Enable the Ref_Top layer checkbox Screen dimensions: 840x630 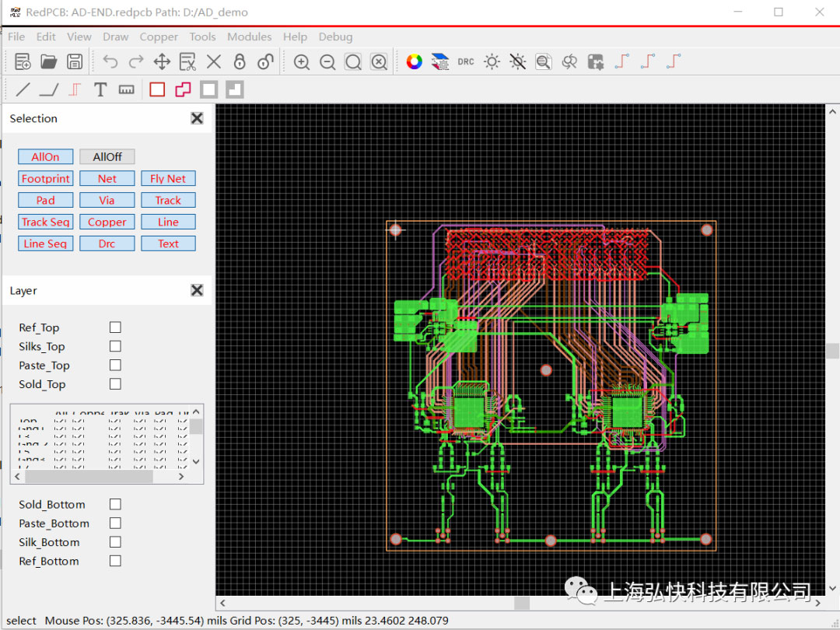115,327
